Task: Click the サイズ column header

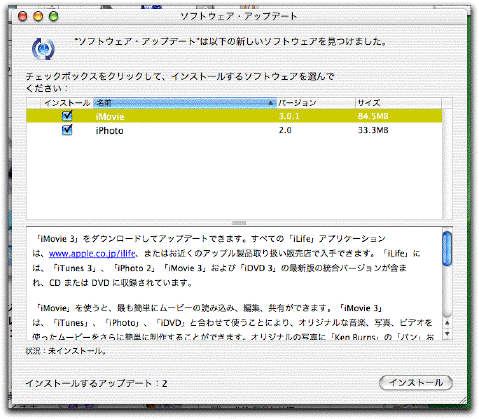Action: point(399,103)
